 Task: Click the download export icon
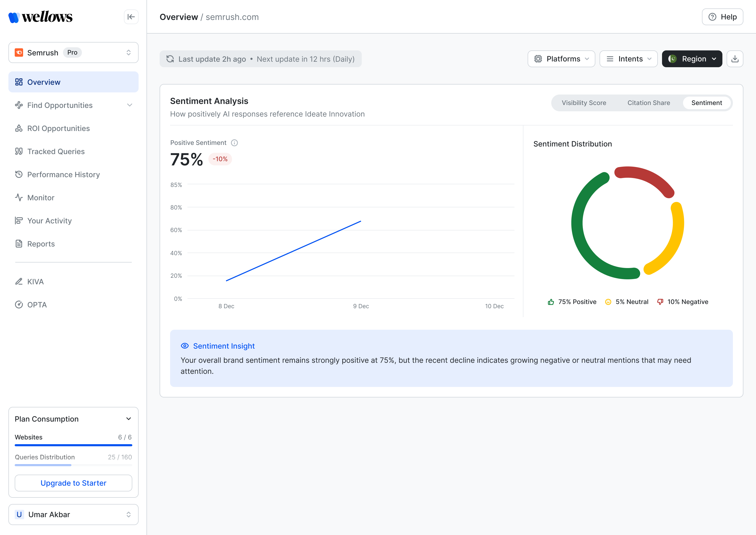[734, 59]
